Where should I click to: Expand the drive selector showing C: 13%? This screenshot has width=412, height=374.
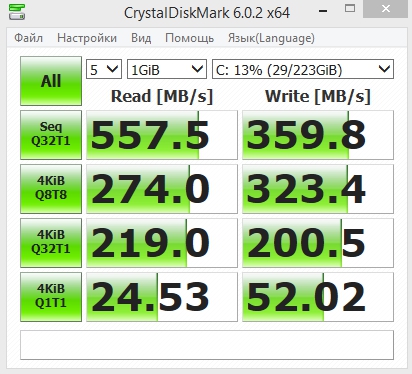pyautogui.click(x=303, y=69)
